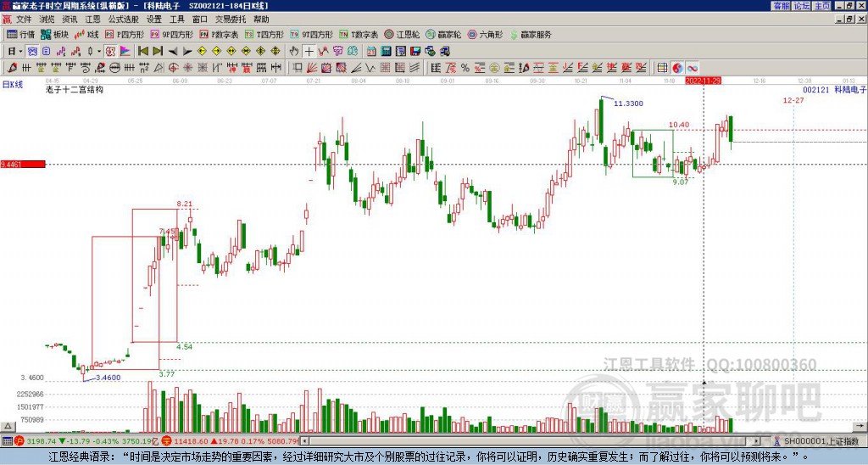Click the 客服 customer service button
Image resolution: width=868 pixels, height=465 pixels.
click(x=781, y=6)
